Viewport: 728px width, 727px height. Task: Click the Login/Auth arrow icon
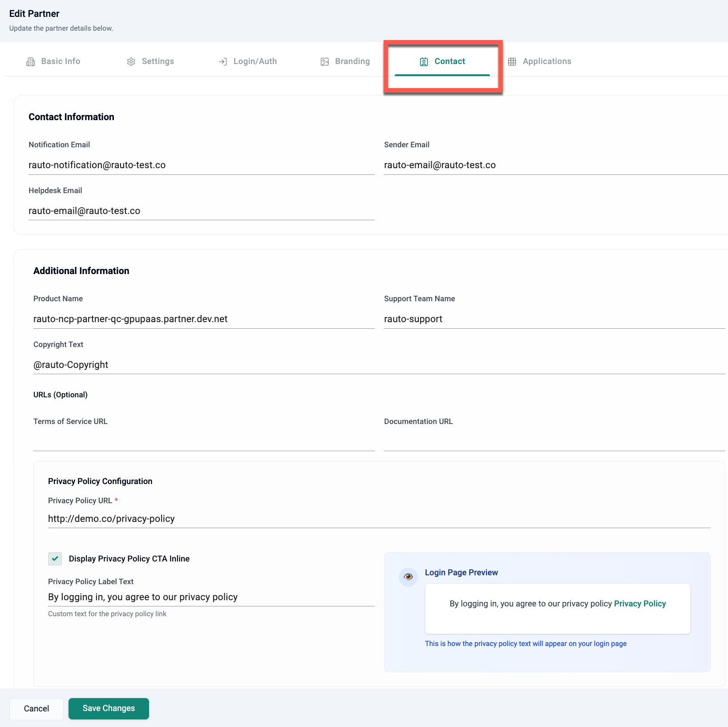pyautogui.click(x=223, y=62)
